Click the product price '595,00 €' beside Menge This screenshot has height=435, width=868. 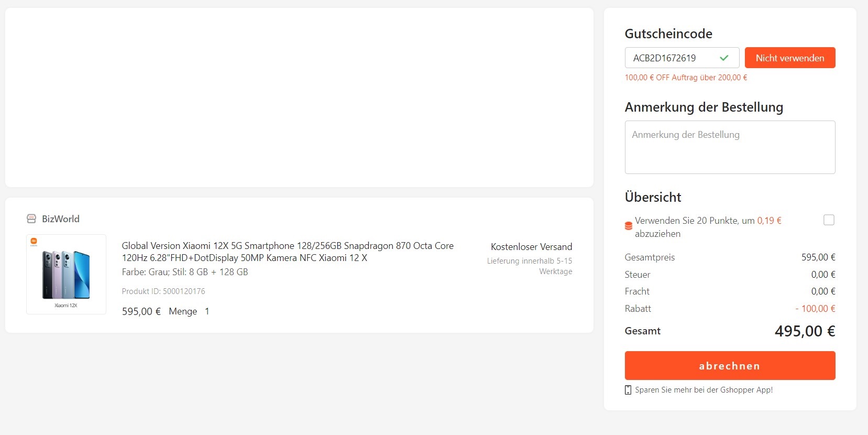141,311
